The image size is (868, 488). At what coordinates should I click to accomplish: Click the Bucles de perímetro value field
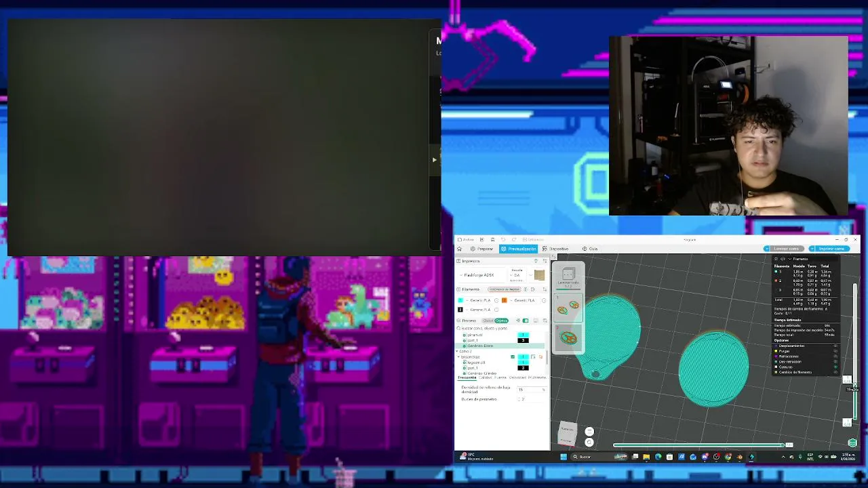tap(531, 399)
